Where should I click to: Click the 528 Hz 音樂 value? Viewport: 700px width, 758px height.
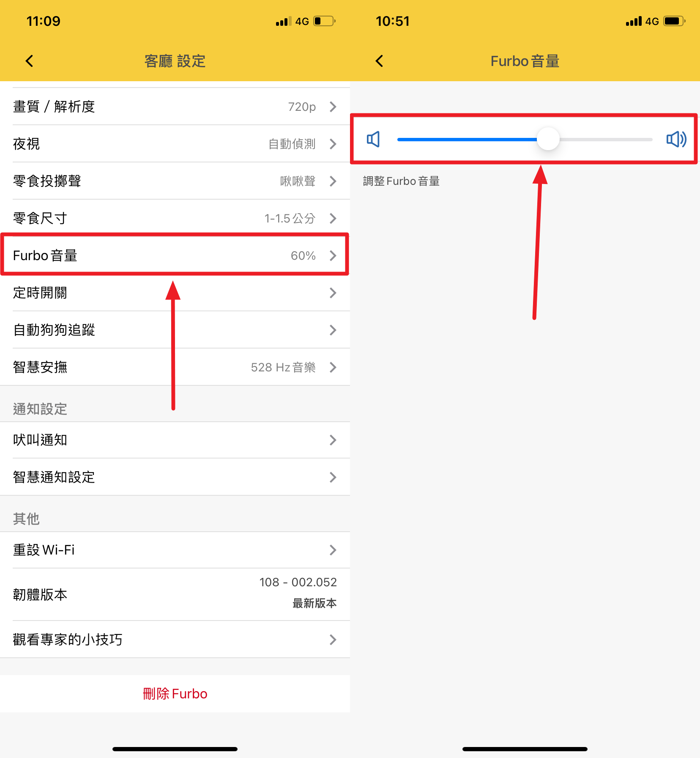click(x=283, y=367)
